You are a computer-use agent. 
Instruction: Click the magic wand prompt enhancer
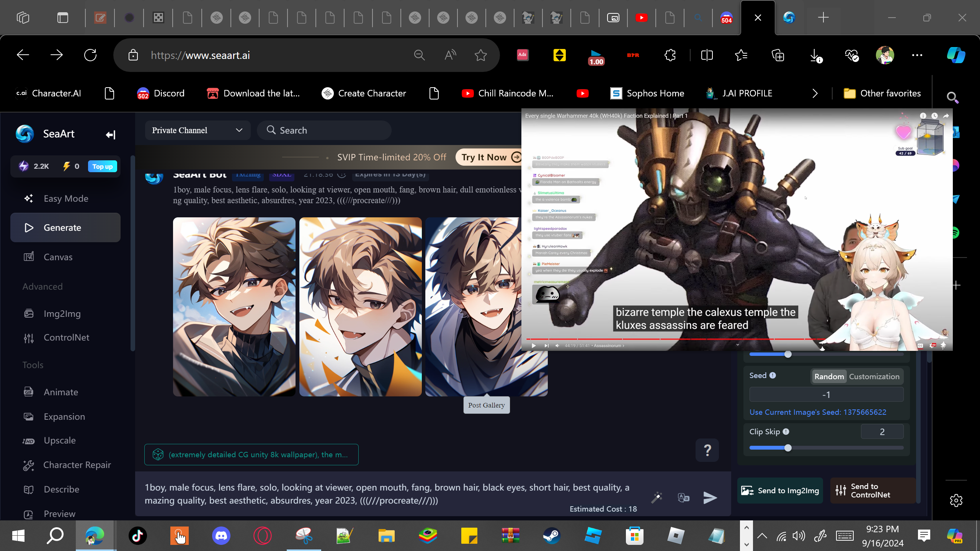657,497
